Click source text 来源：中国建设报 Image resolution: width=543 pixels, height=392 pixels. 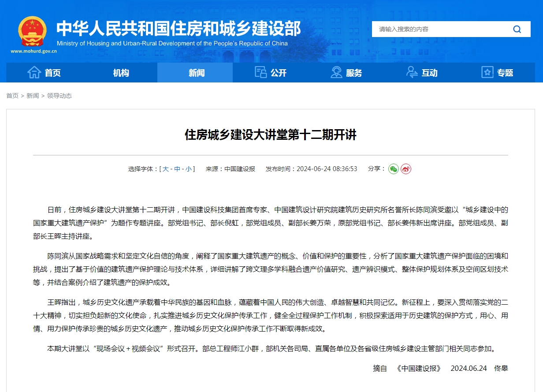231,169
